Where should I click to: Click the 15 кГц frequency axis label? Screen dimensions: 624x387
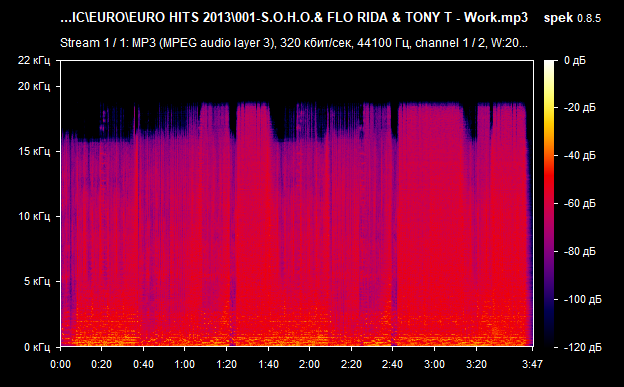pos(34,152)
